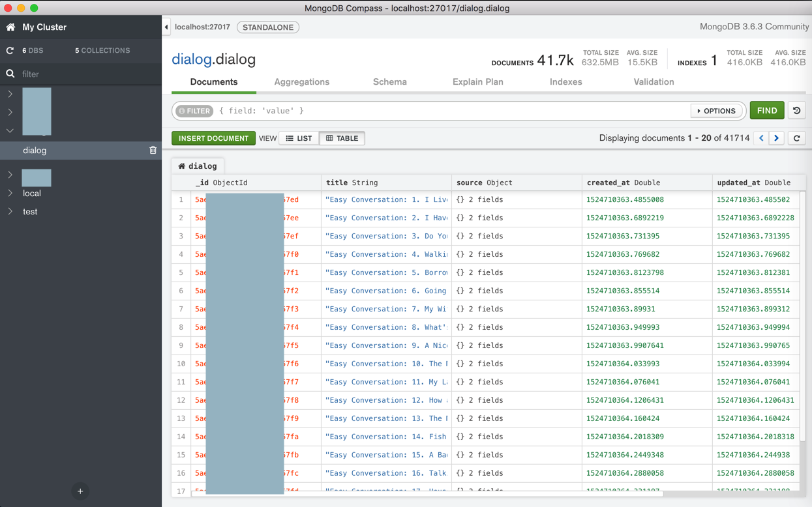Open the Indexes tab
Image resolution: width=812 pixels, height=507 pixels.
coord(565,82)
